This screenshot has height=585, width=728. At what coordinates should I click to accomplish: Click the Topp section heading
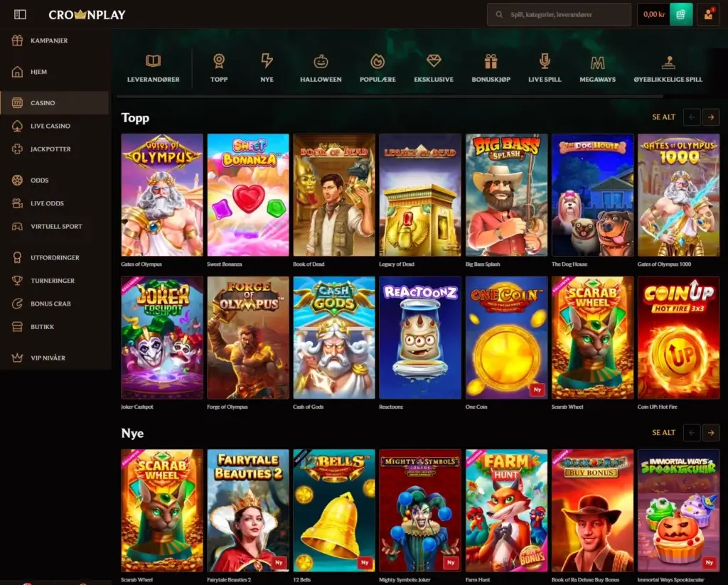(135, 118)
